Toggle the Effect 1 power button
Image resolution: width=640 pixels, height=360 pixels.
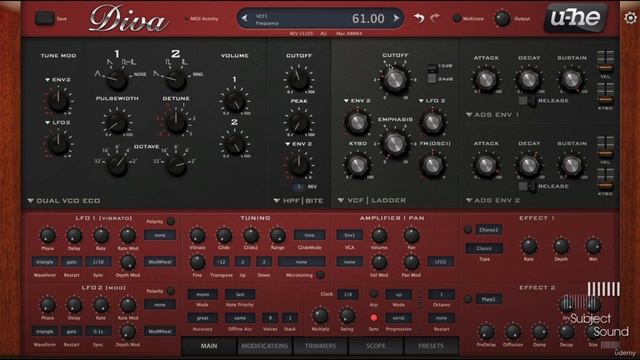click(x=468, y=230)
